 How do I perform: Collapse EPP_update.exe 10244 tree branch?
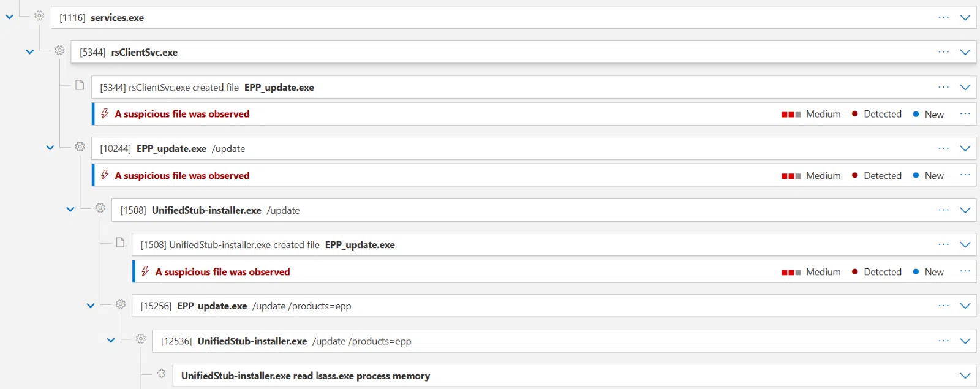click(x=50, y=148)
